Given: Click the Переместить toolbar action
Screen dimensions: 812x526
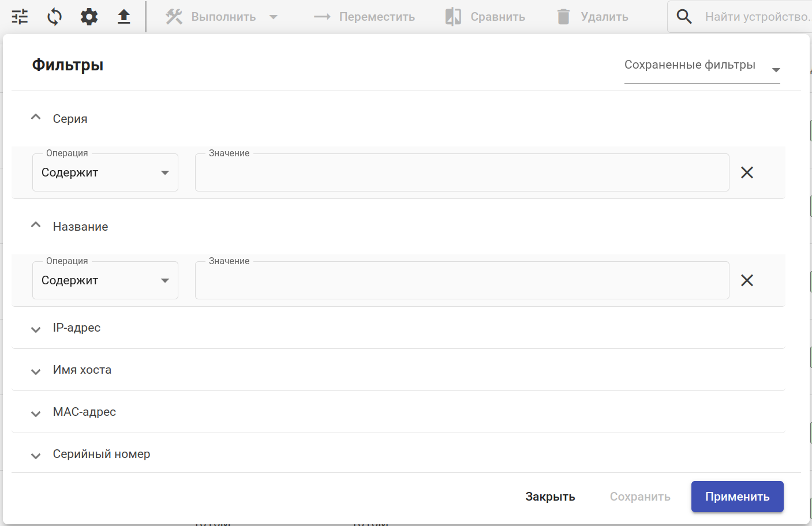Looking at the screenshot, I should 364,17.
